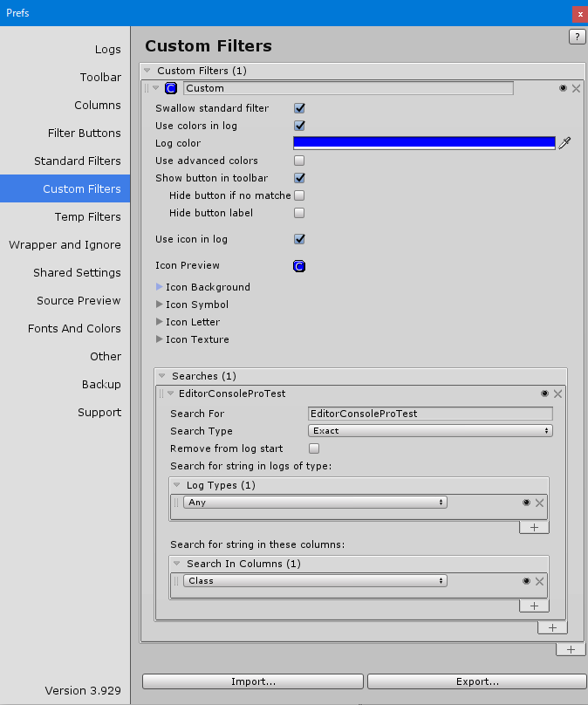Enable Hide button if no matches
Image resolution: width=588 pixels, height=705 pixels.
[x=299, y=195]
